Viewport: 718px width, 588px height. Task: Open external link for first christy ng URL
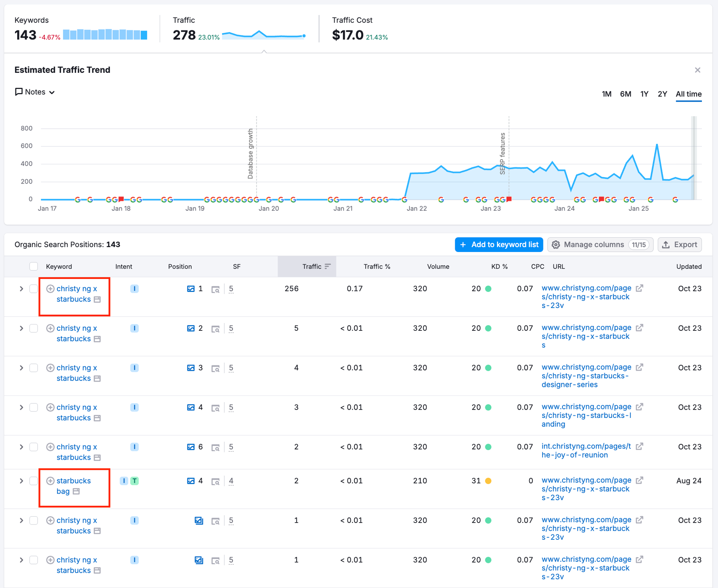[x=639, y=288]
